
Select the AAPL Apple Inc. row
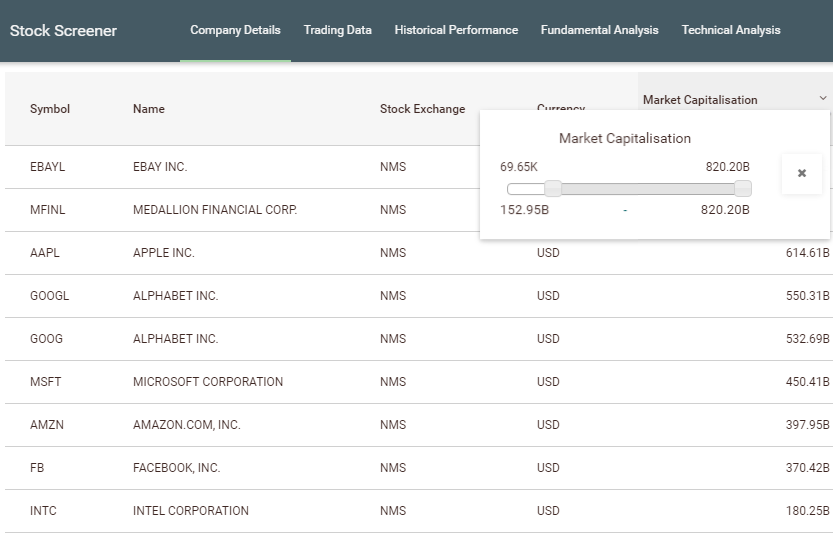point(419,253)
